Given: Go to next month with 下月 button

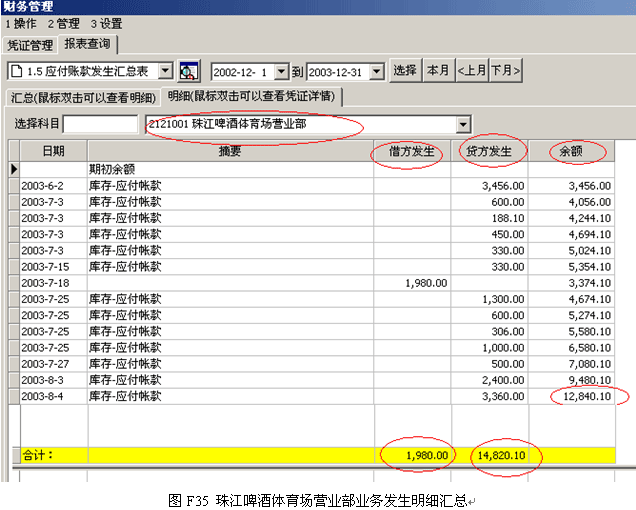Looking at the screenshot, I should [x=505, y=71].
